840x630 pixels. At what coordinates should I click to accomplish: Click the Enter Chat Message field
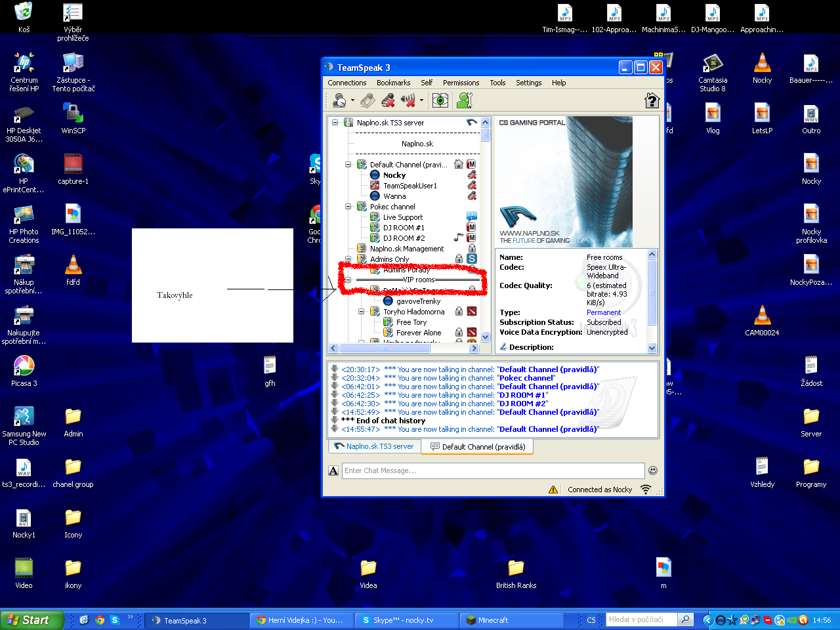(x=492, y=471)
